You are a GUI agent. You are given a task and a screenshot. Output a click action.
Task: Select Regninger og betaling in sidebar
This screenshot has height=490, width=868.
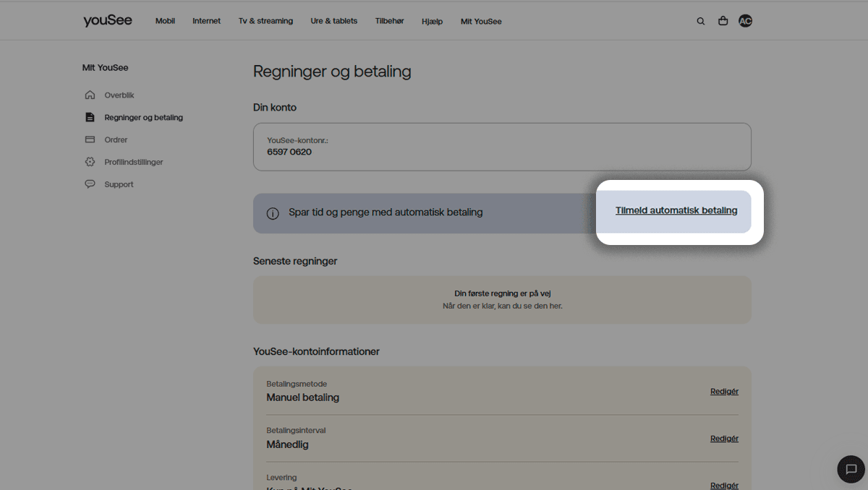coord(143,117)
